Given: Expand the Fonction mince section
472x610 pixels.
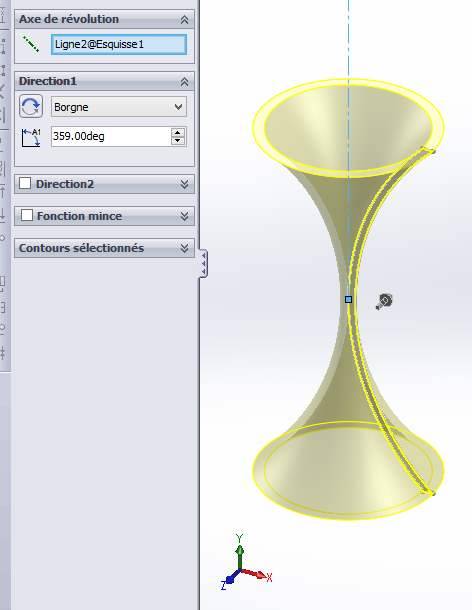Looking at the screenshot, I should pyautogui.click(x=184, y=216).
